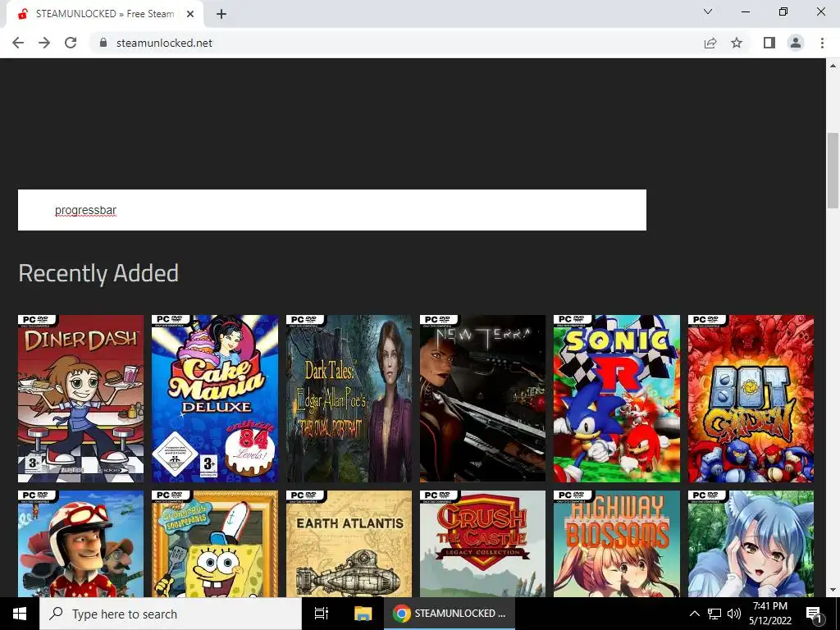
Task: Open network status in system tray
Action: coord(714,614)
